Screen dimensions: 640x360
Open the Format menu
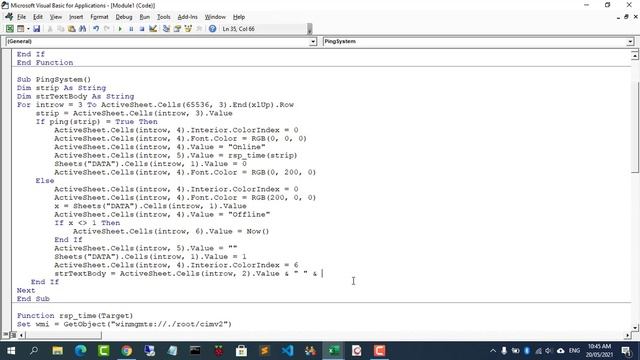pyautogui.click(x=99, y=17)
